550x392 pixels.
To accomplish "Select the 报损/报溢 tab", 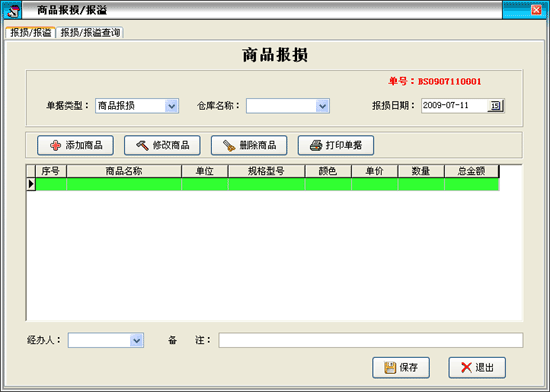I will tap(31, 33).
